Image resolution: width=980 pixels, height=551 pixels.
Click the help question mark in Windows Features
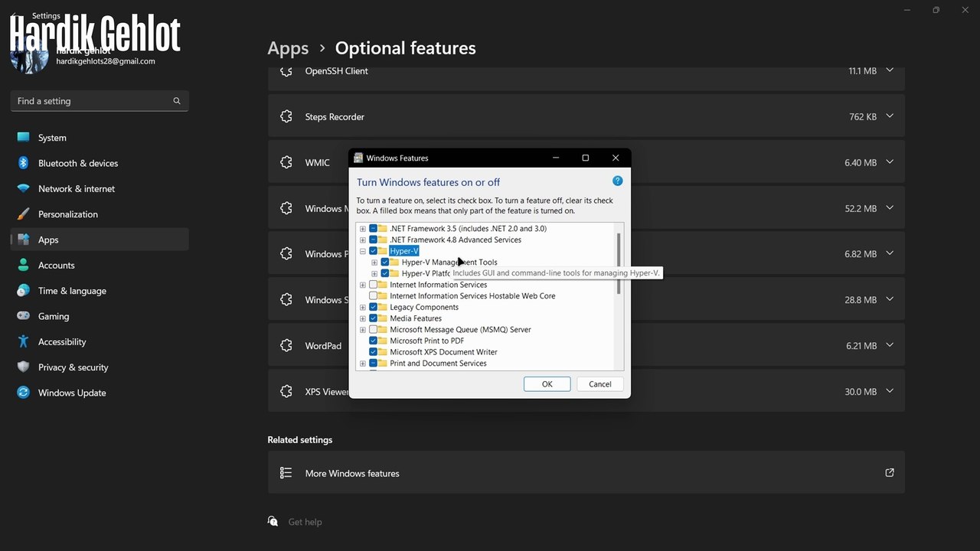[618, 181]
